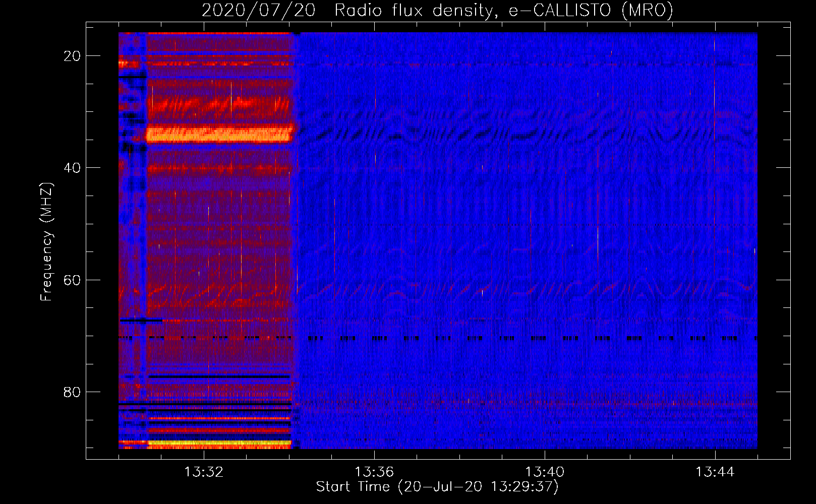
Task: Click the 80 MHz frequency tick label
Action: point(72,392)
